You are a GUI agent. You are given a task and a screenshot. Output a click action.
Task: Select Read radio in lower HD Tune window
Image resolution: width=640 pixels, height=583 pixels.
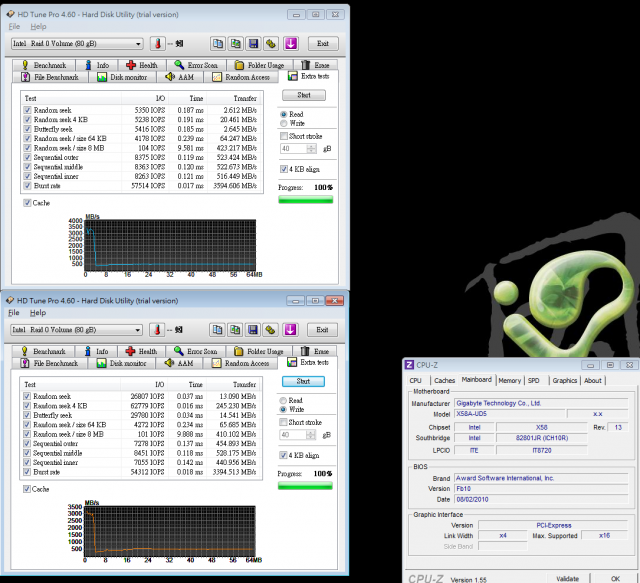coord(283,401)
